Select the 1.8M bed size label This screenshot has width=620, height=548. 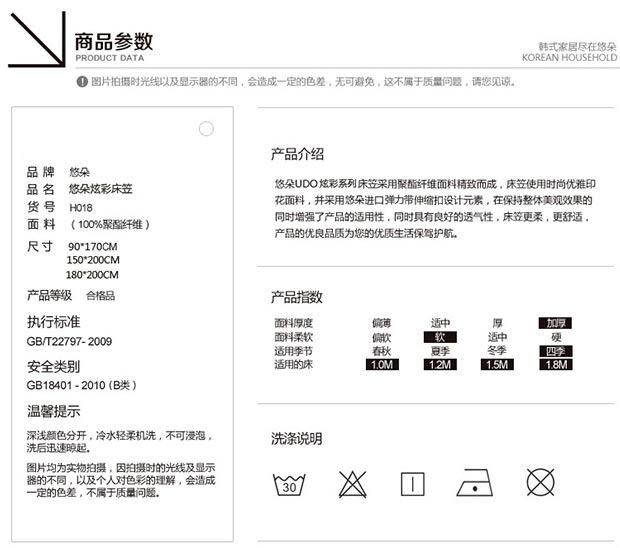tap(556, 365)
